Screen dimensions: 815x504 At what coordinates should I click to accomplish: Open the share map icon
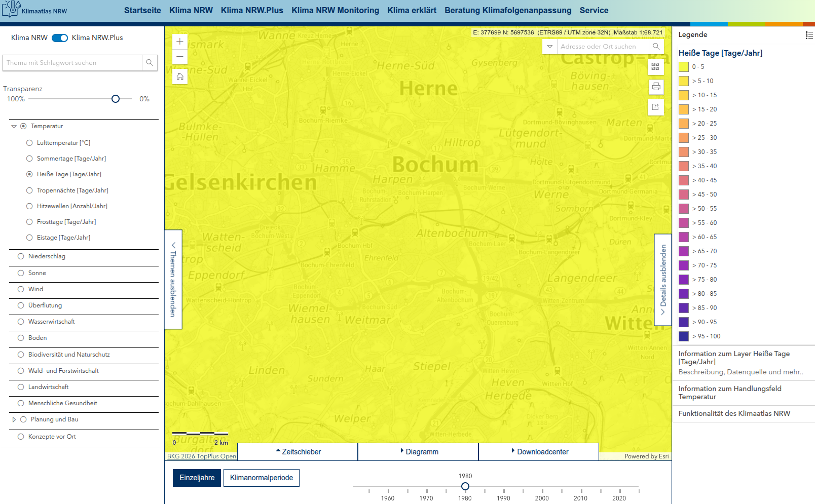[x=655, y=107]
